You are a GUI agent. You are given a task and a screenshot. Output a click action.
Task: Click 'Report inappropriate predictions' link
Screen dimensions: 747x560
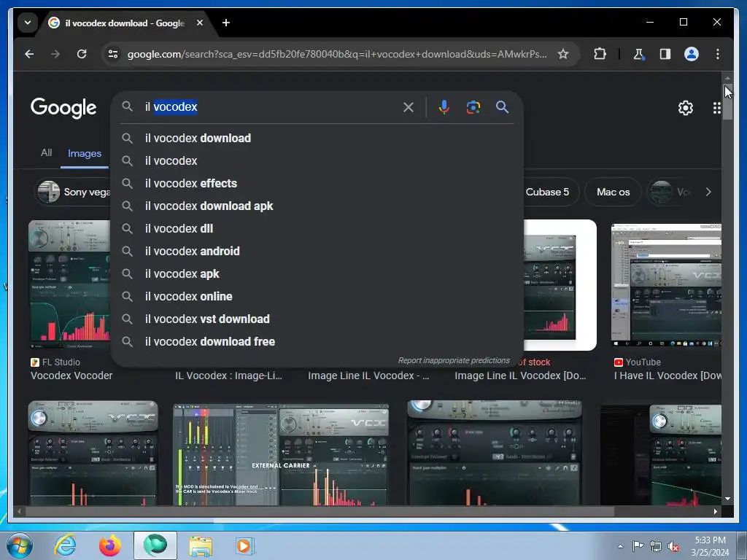(x=454, y=360)
